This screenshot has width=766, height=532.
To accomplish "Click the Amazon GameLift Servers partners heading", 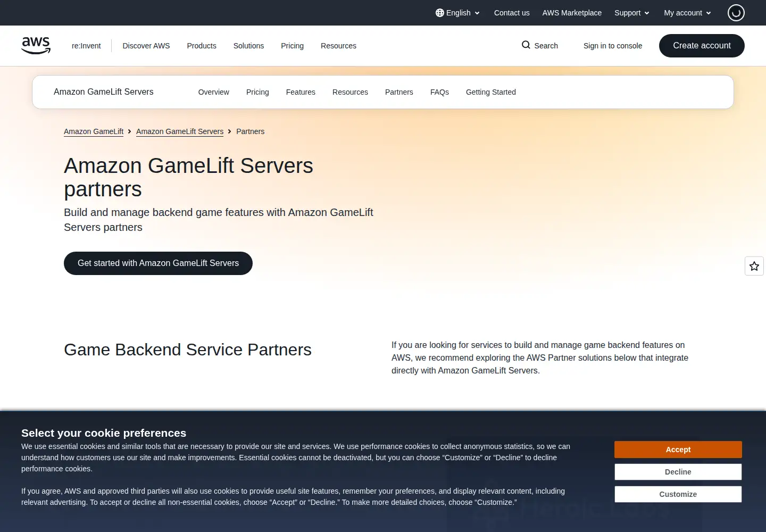I will click(x=189, y=177).
